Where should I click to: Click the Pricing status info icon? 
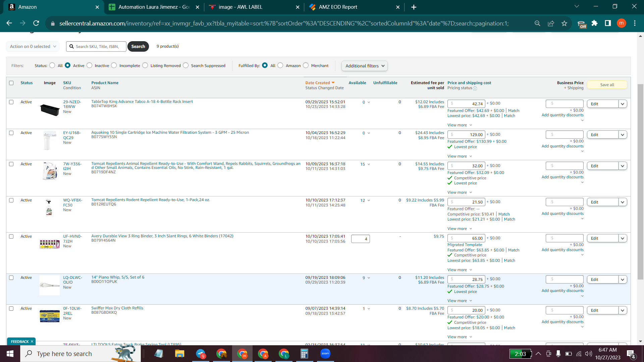coord(475,88)
